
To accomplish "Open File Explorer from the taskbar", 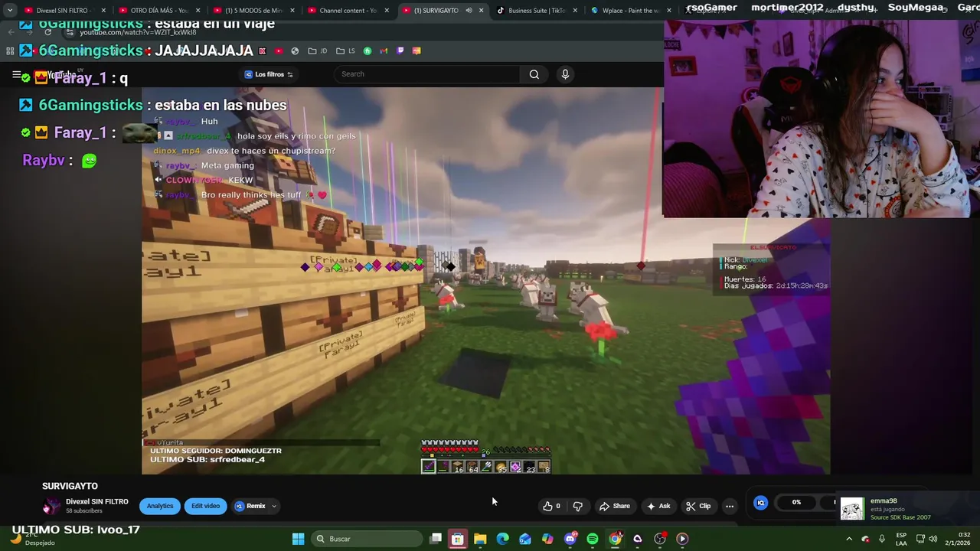I will pyautogui.click(x=480, y=539).
